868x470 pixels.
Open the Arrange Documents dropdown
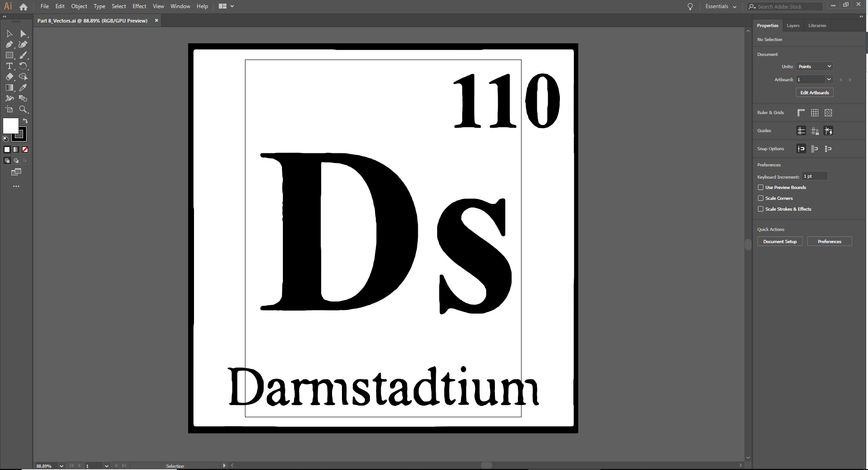coord(226,6)
